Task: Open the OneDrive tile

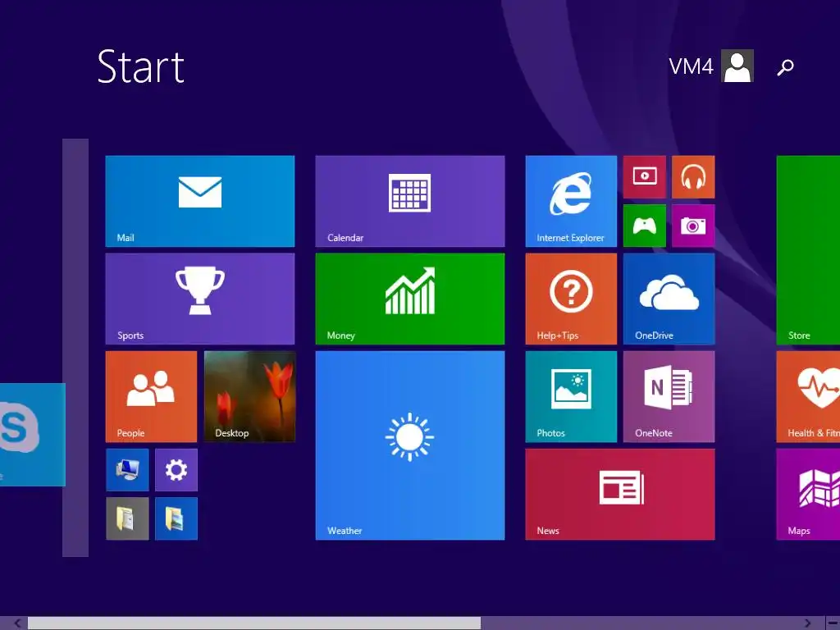Action: 669,299
